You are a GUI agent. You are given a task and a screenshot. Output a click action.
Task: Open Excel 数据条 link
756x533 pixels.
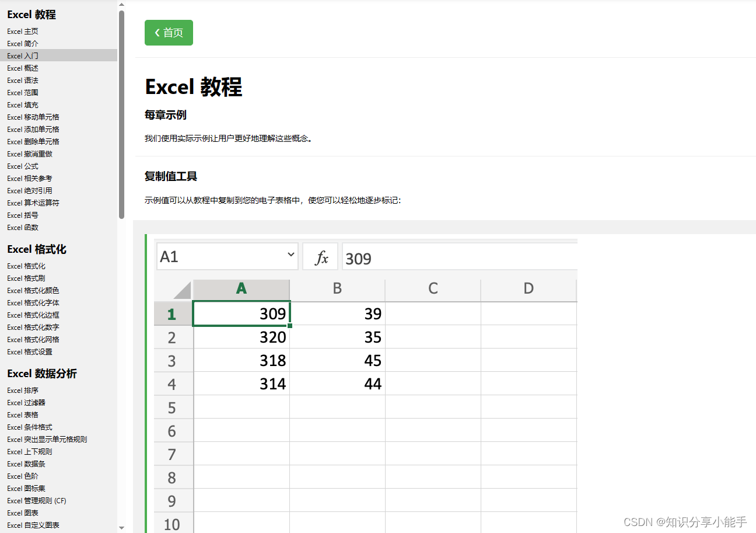(26, 464)
